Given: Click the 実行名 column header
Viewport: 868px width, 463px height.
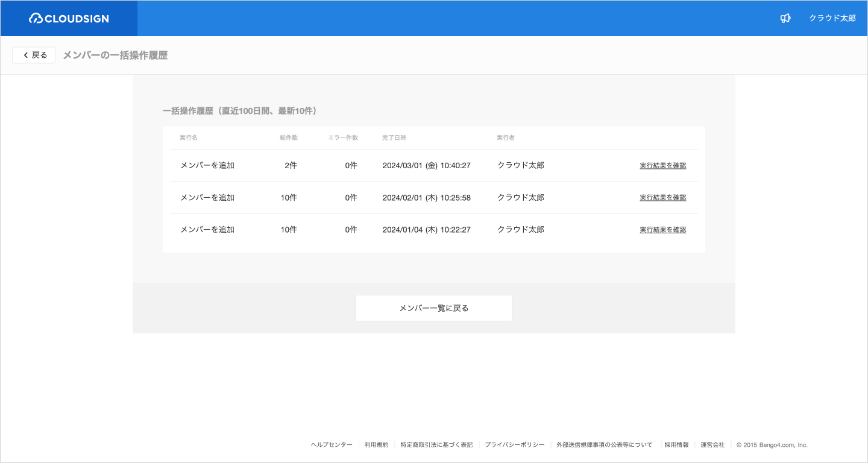Looking at the screenshot, I should (x=189, y=138).
